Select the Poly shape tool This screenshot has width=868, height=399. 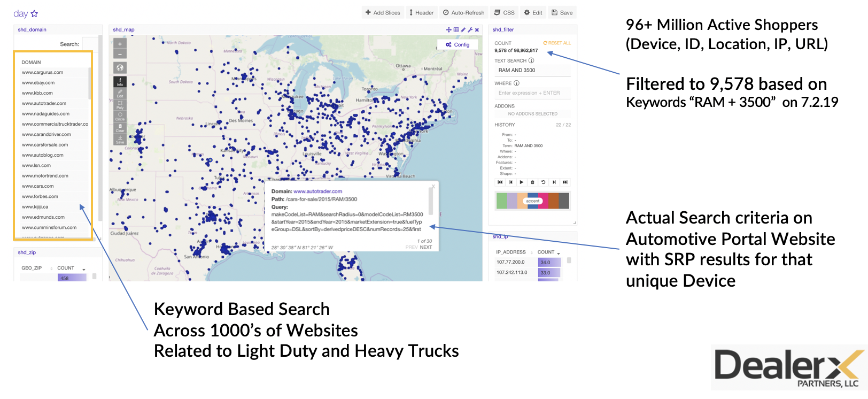coord(120,105)
